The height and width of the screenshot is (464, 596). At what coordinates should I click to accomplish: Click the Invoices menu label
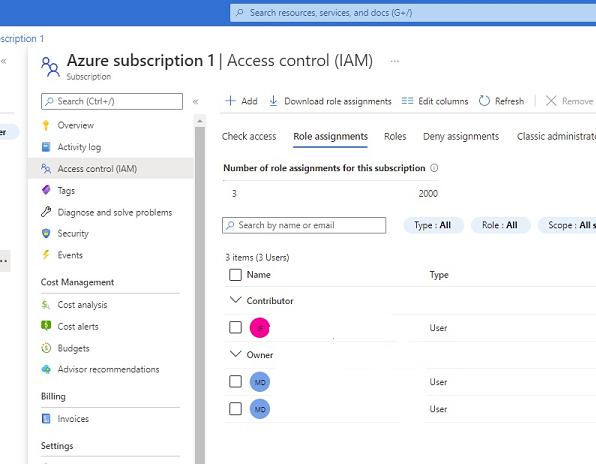[x=73, y=419]
